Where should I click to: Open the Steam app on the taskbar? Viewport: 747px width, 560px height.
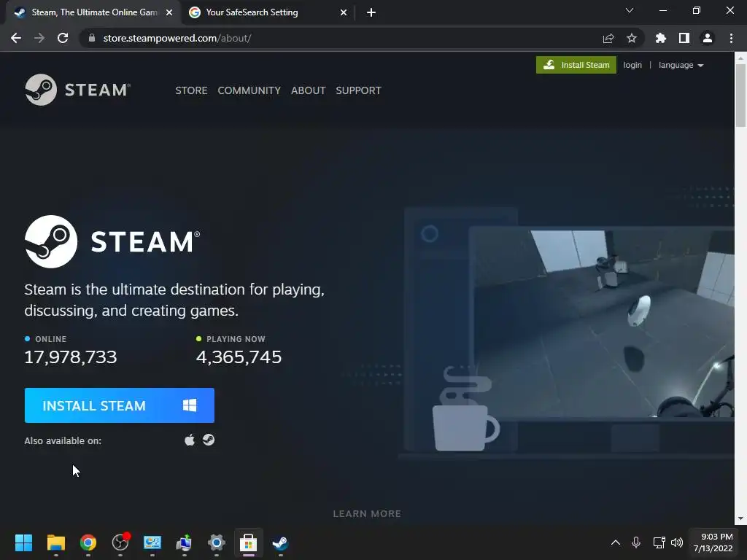280,542
